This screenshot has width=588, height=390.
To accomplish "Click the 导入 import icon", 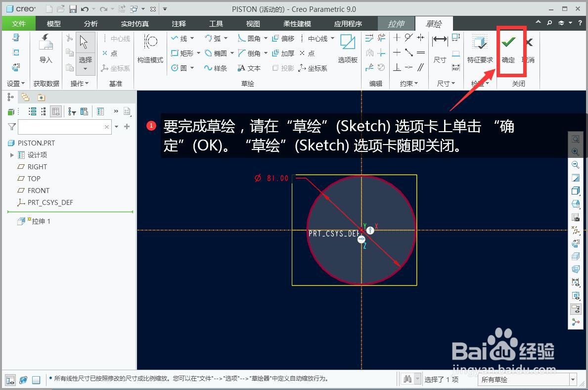I will coord(46,49).
